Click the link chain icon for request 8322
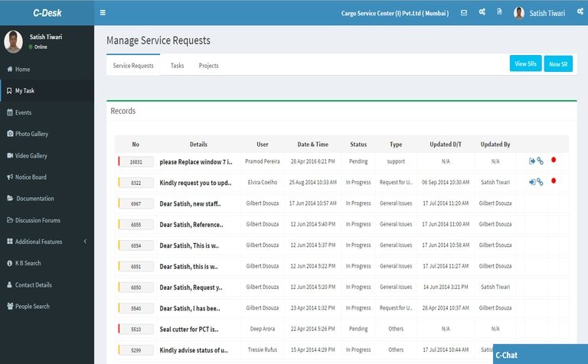The image size is (588, 364). pyautogui.click(x=540, y=182)
